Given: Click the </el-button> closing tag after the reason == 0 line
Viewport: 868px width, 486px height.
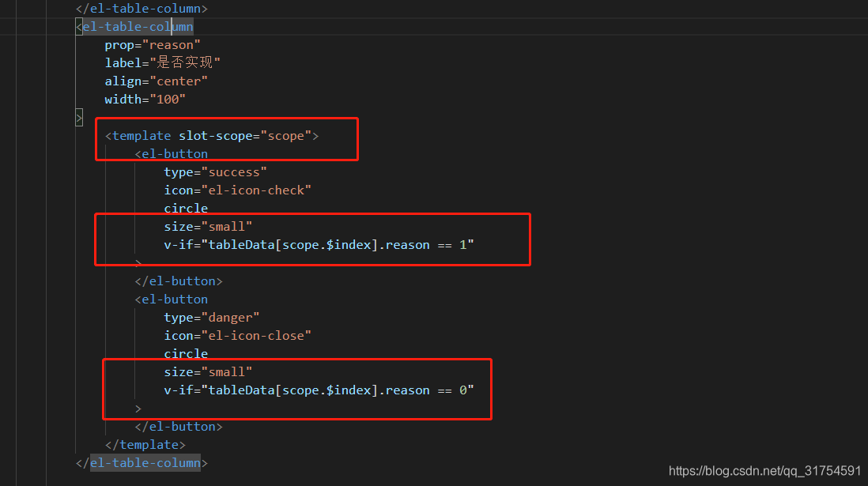Looking at the screenshot, I should click(178, 427).
